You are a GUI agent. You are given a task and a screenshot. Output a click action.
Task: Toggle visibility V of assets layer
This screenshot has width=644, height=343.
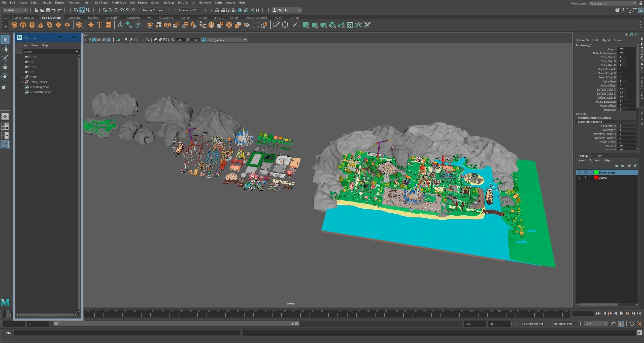click(579, 178)
